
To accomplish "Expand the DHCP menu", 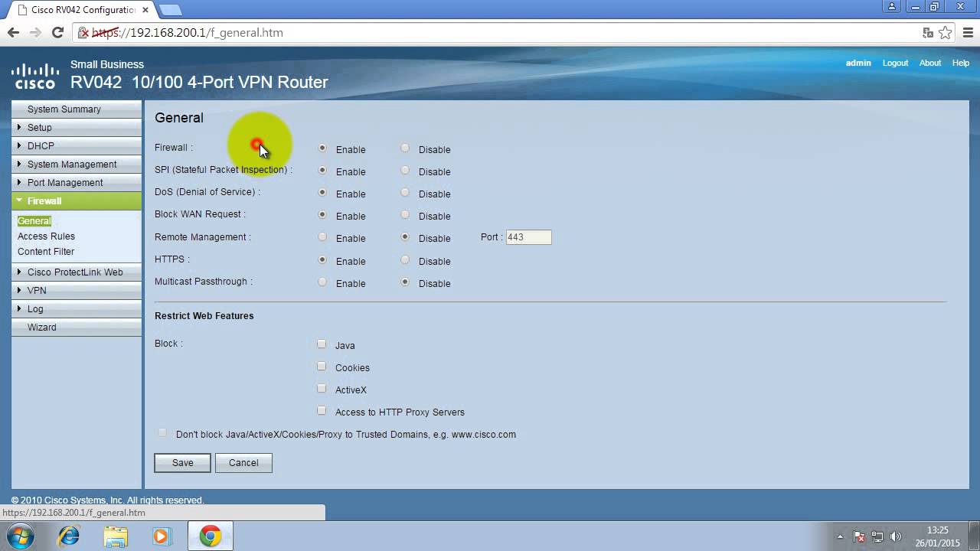I will pyautogui.click(x=77, y=146).
